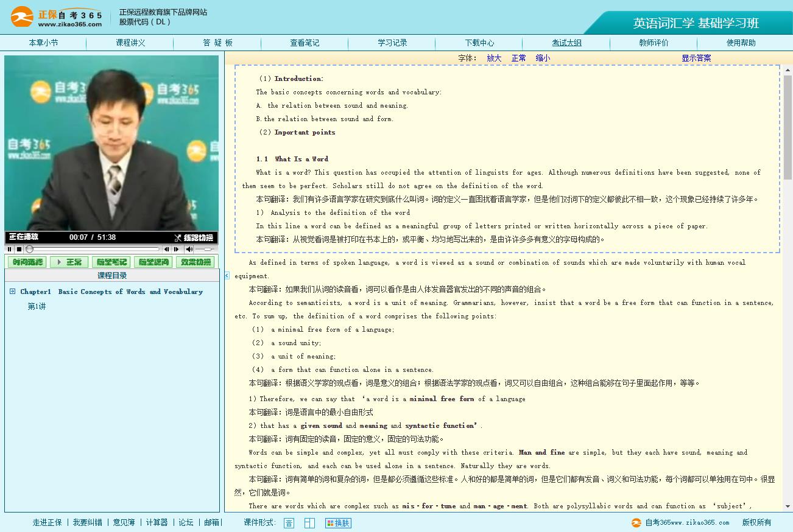Shrink font with 缩小
Screen dimensions: 793x532
tap(543, 58)
